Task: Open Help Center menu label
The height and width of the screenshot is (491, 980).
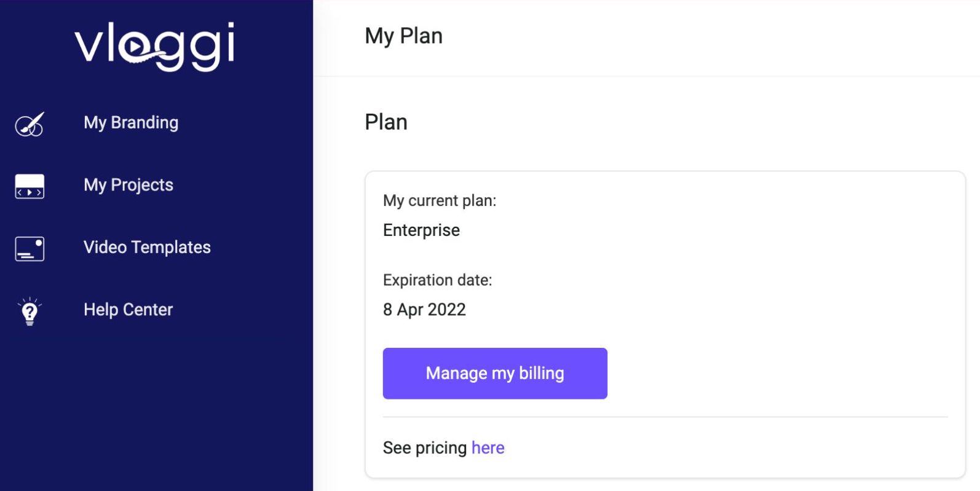Action: [x=128, y=309]
